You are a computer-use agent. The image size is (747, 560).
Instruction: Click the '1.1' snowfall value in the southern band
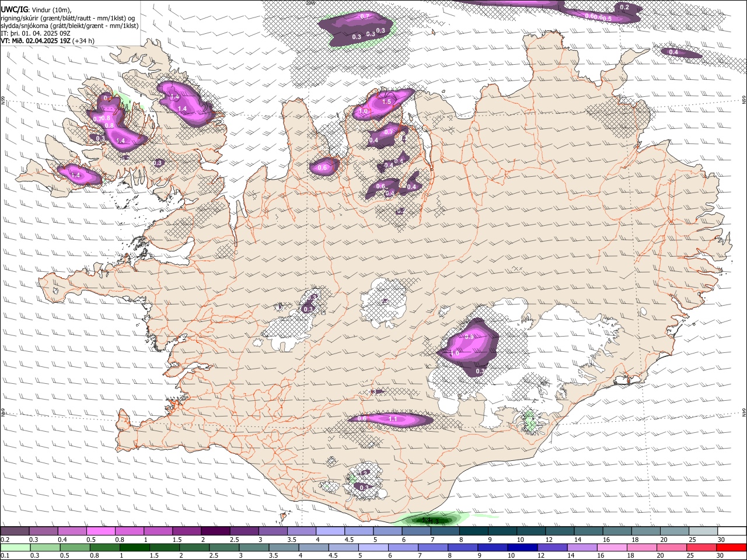point(393,419)
